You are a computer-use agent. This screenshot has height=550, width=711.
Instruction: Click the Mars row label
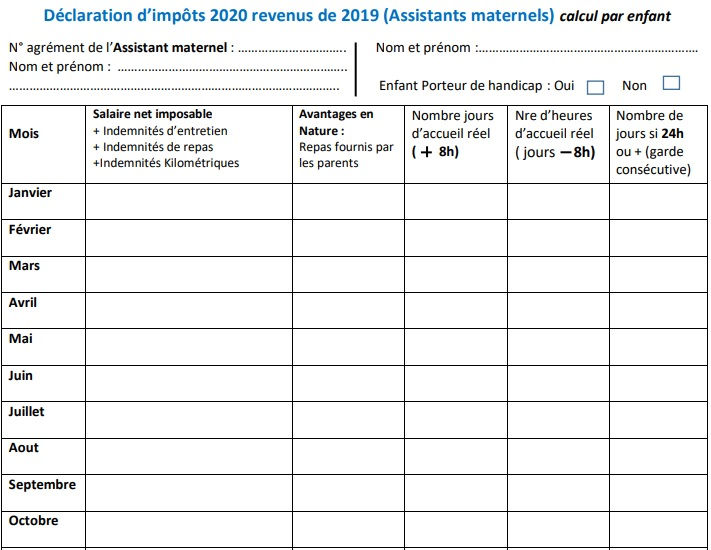[x=24, y=266]
